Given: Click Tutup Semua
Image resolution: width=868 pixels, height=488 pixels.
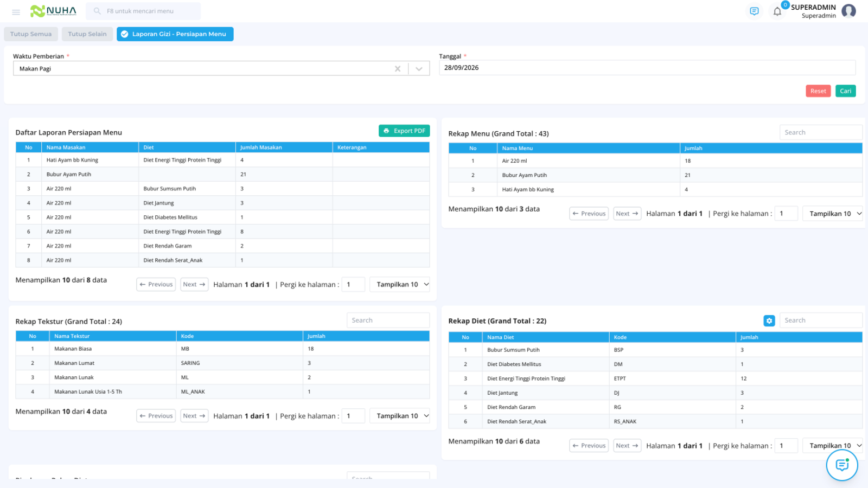Looking at the screenshot, I should click(x=31, y=34).
